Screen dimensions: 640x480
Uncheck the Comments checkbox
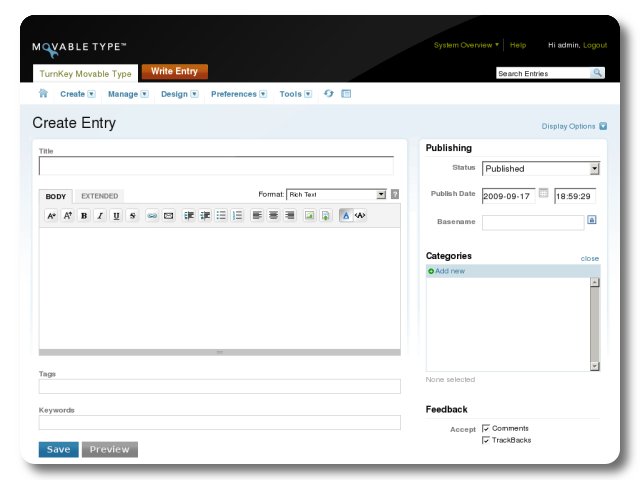pyautogui.click(x=486, y=428)
